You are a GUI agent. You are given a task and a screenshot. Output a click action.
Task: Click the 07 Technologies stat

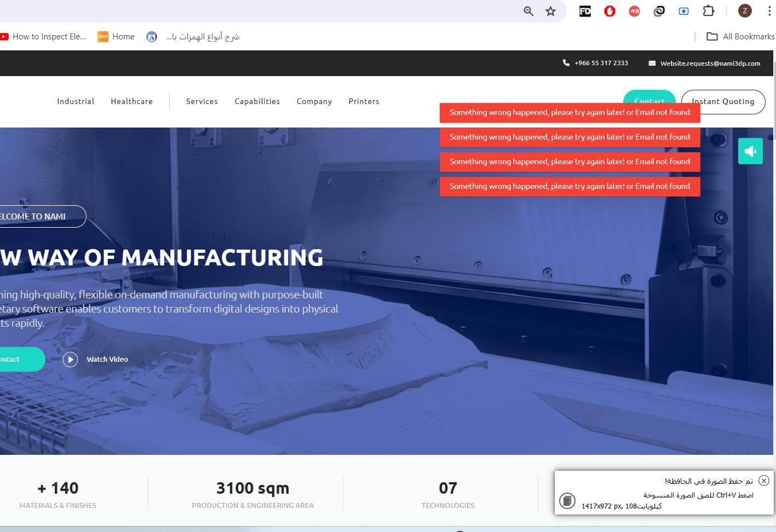[x=448, y=494]
